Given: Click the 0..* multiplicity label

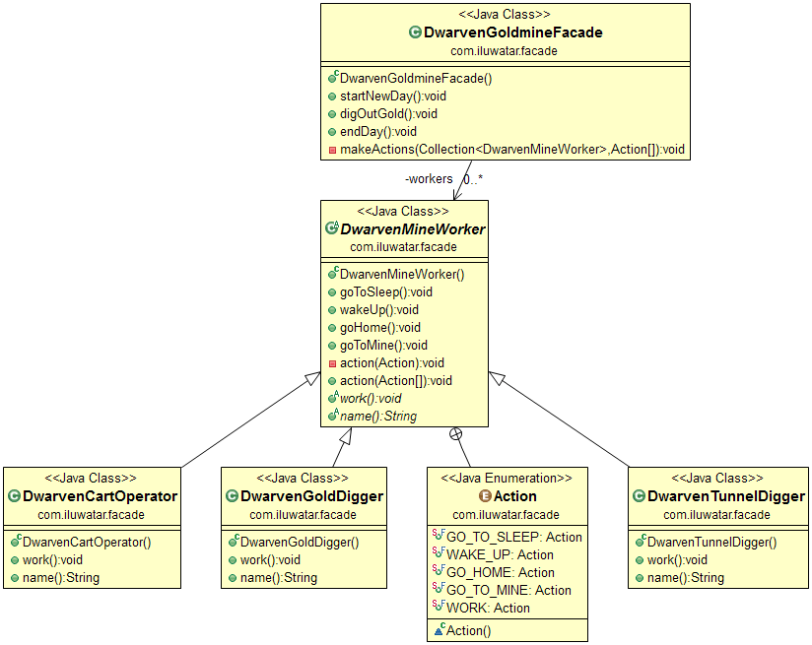Looking at the screenshot, I should tap(473, 179).
